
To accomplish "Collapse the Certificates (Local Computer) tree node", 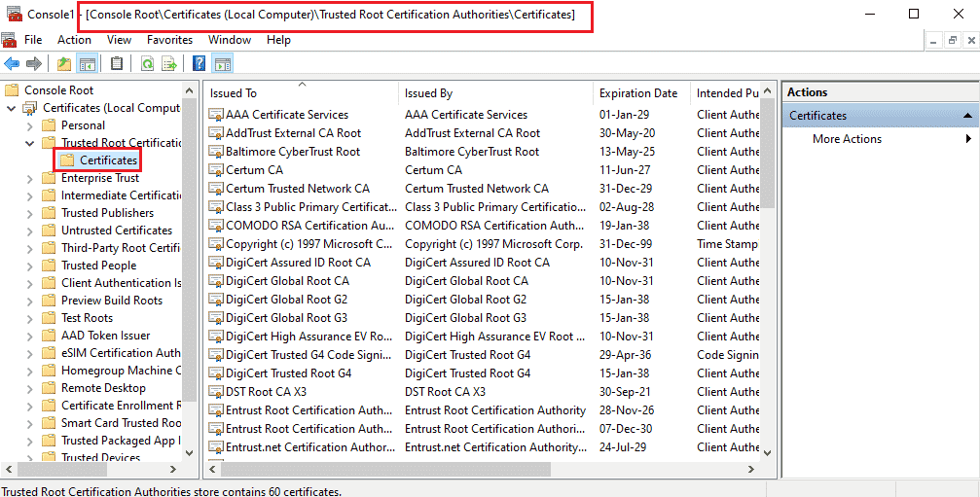I will coord(12,108).
